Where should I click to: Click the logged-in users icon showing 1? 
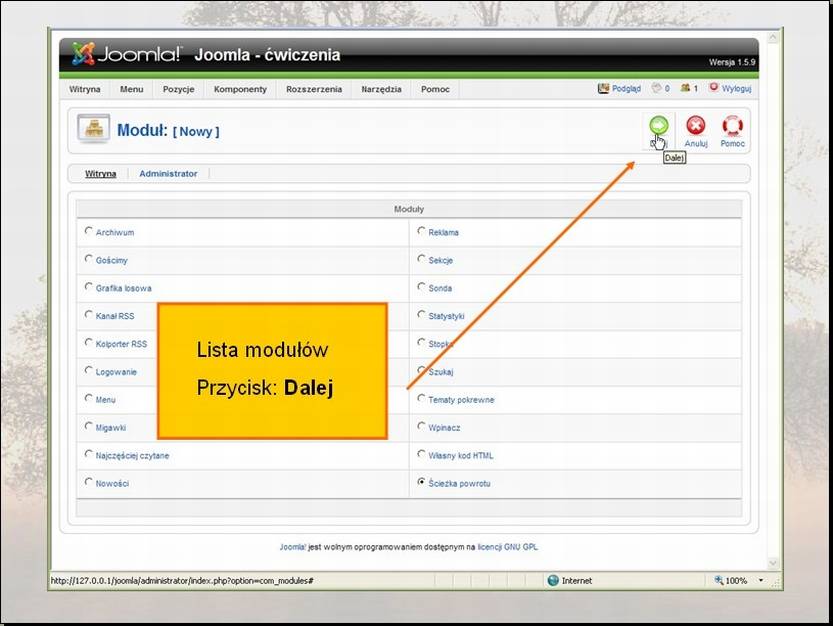685,88
